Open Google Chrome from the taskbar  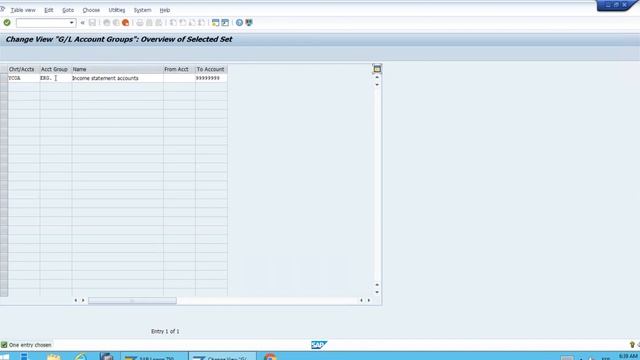pyautogui.click(x=270, y=356)
